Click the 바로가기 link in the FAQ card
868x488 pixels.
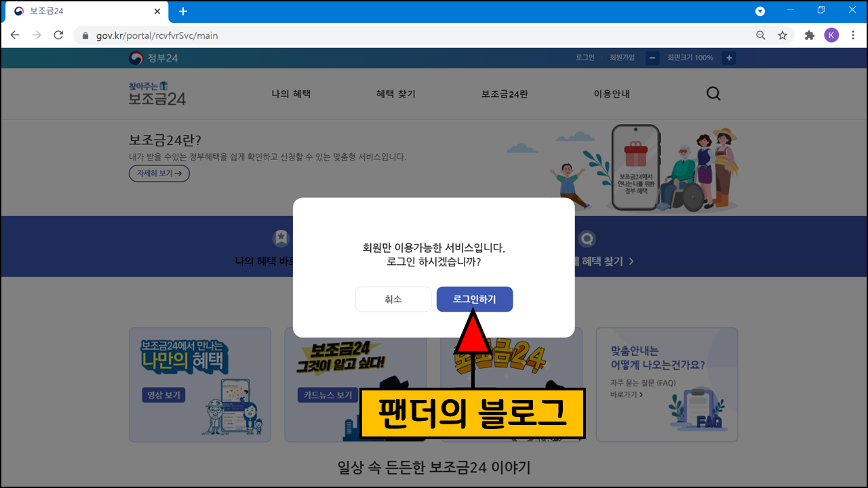[x=627, y=394]
